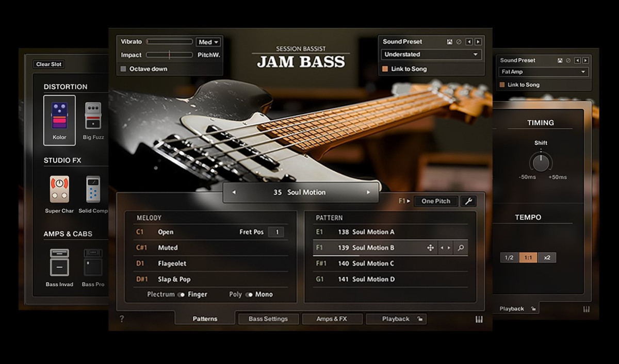Image resolution: width=619 pixels, height=364 pixels.
Task: Open the 35 Soul Motion song selector
Action: click(301, 192)
